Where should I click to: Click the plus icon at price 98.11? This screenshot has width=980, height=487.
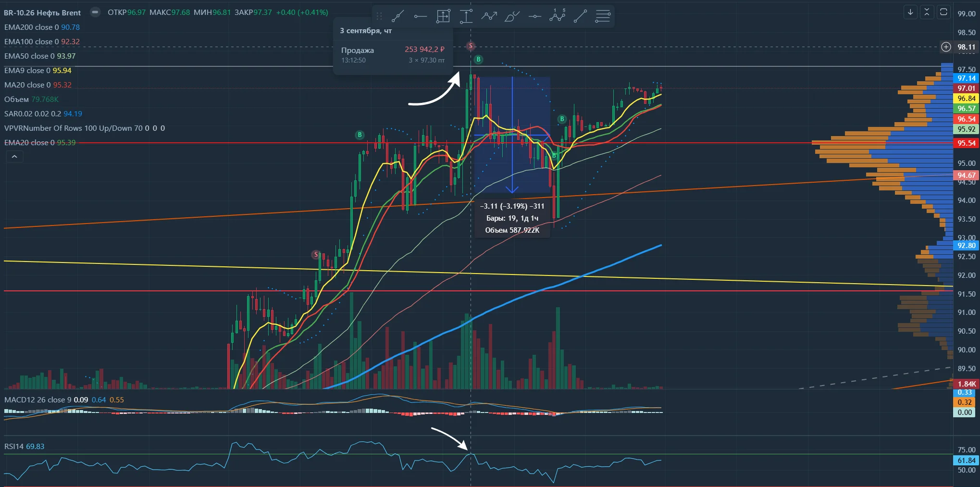946,47
